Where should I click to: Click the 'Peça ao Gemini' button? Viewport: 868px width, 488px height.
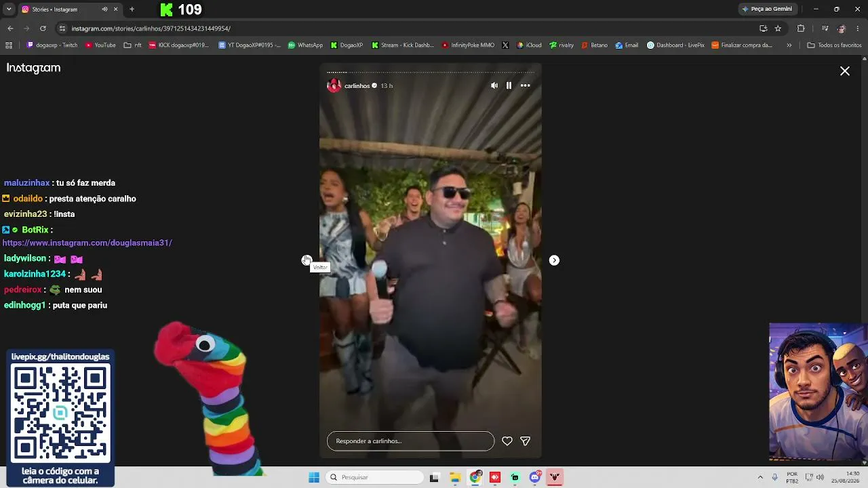767,9
